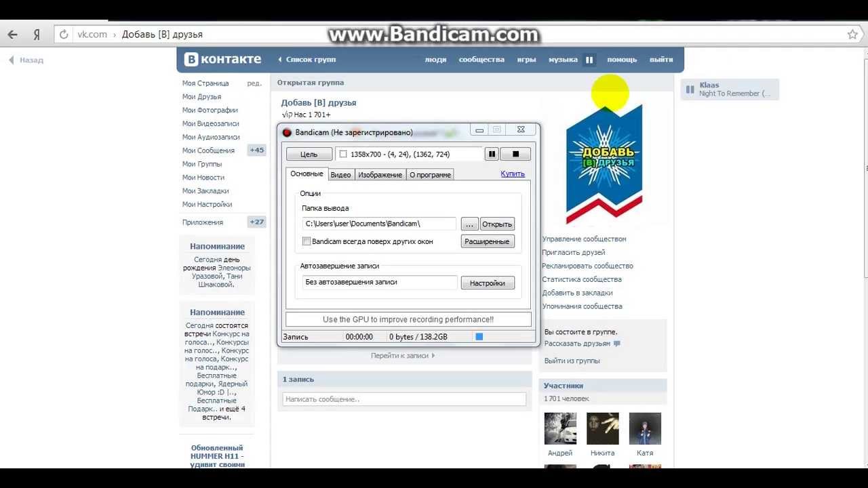Expand Перейти к записи link
The image size is (868, 488).
403,355
